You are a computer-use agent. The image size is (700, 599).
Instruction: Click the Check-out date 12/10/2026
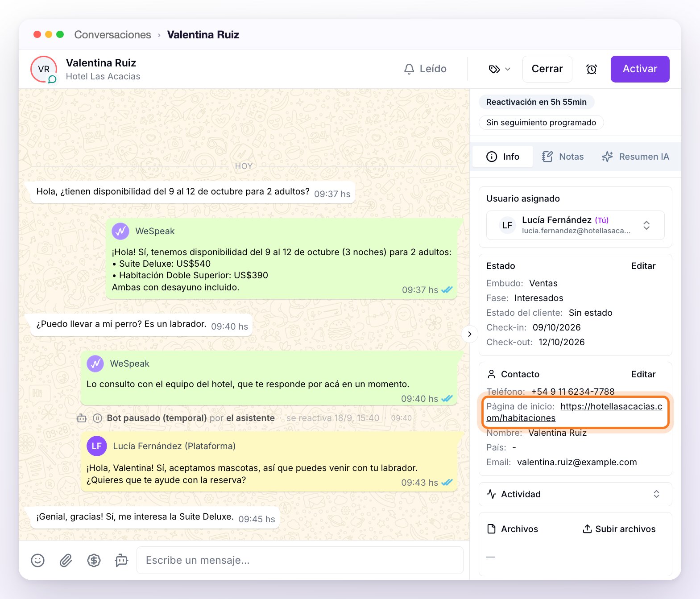click(562, 342)
